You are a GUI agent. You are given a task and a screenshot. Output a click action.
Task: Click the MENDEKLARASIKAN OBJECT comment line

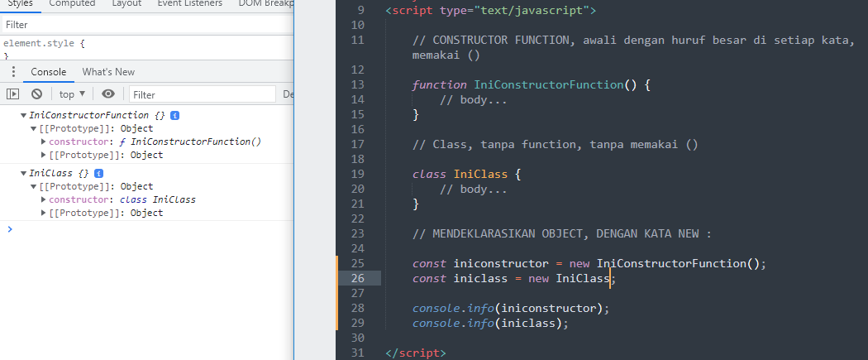point(561,233)
